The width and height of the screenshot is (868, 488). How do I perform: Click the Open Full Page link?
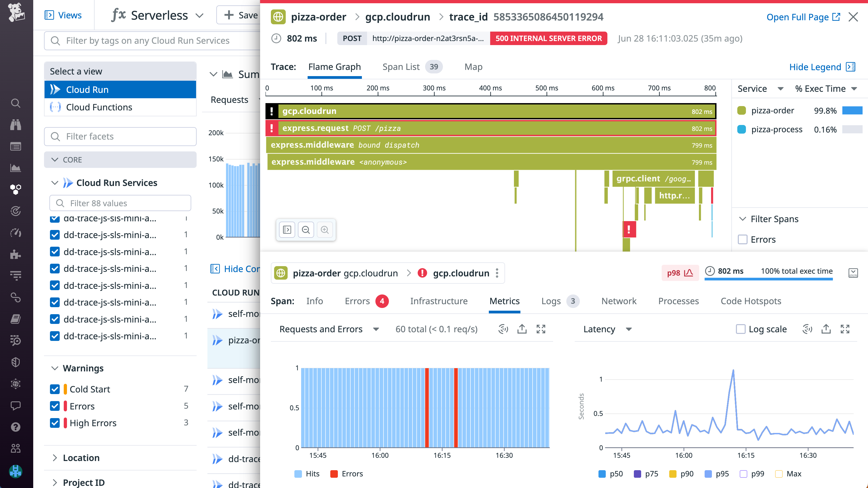coord(799,17)
